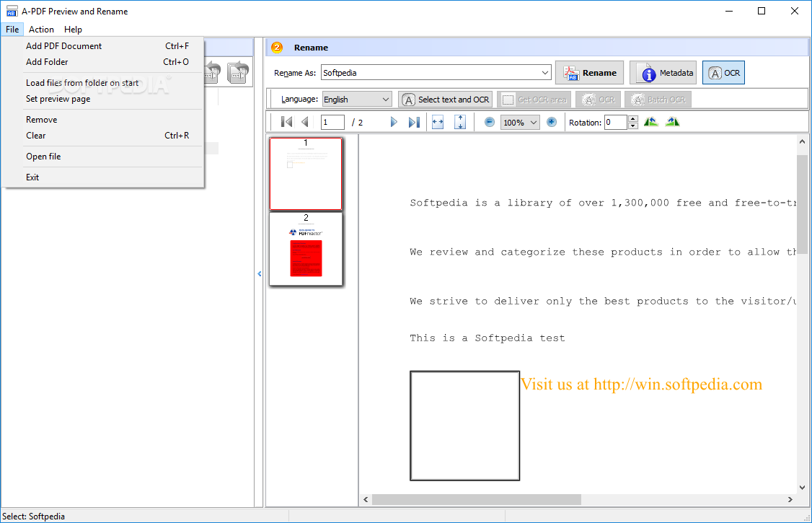Fit page width icon
Image resolution: width=812 pixels, height=523 pixels.
[438, 122]
